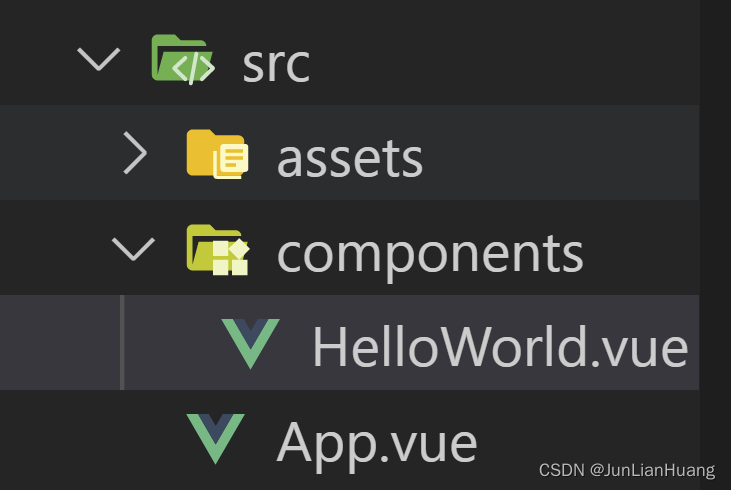Click the yellow assets folder icon
This screenshot has height=490, width=731.
coord(217,155)
